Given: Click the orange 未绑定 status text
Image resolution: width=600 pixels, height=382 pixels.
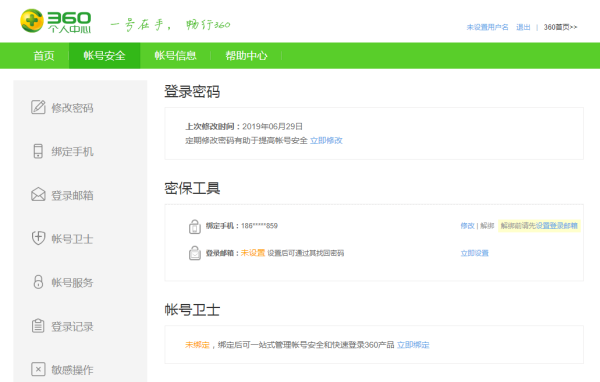Looking at the screenshot, I should point(197,345).
